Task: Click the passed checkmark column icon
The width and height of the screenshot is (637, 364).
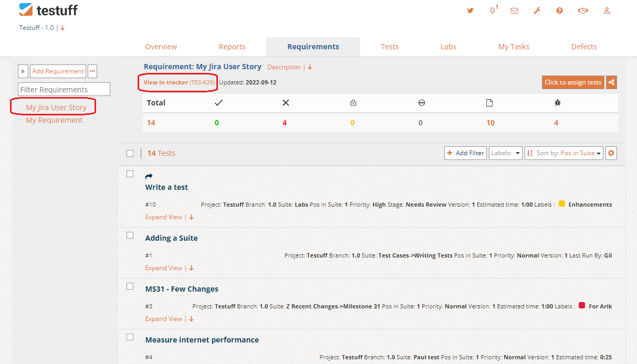Action: pos(218,103)
